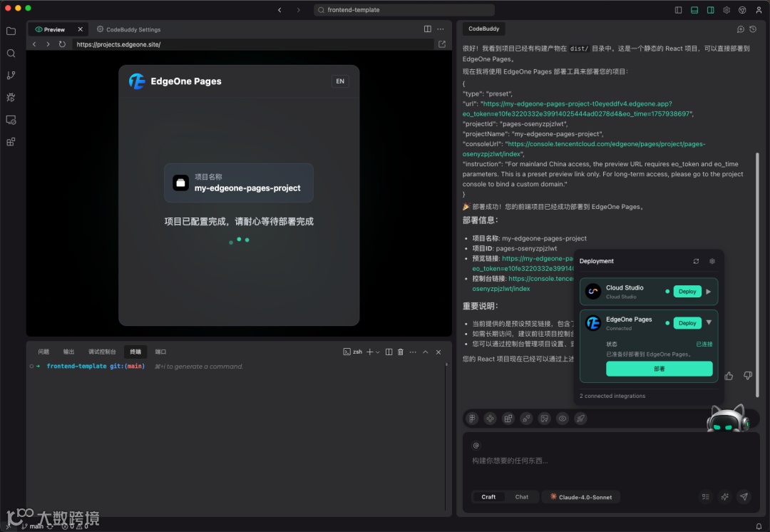Viewport: 770px width, 532px height.
Task: Click the preview URL address field
Action: tap(253, 44)
